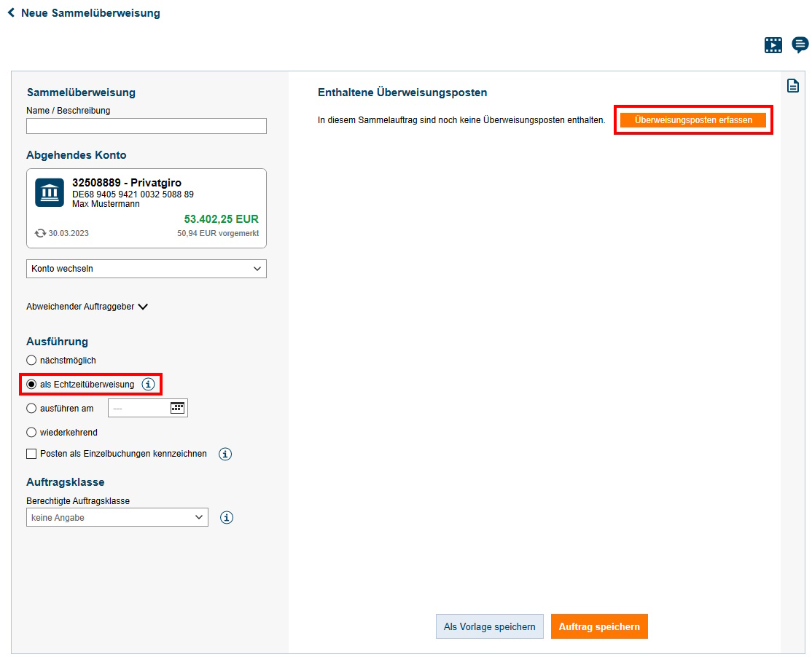The height and width of the screenshot is (657, 812).
Task: Show info for Echtzeitüberweisung
Action: point(149,385)
